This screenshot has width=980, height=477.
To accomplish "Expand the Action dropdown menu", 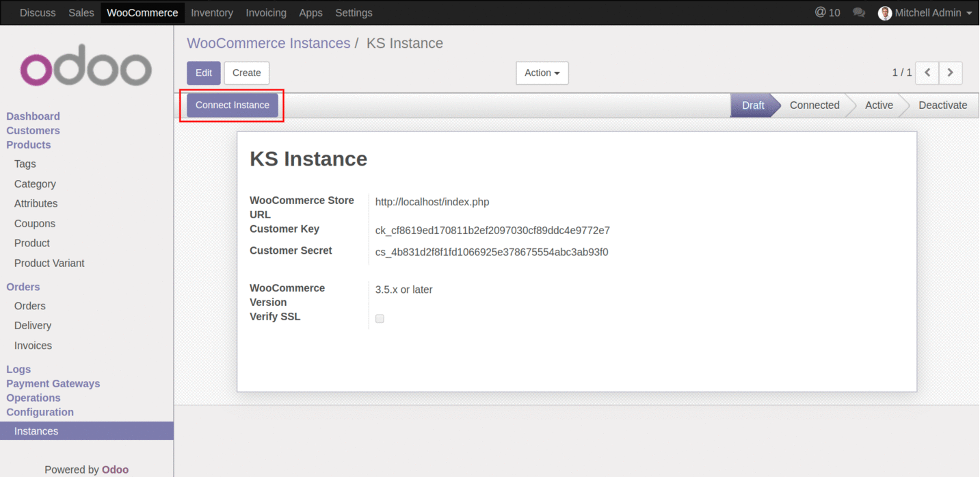I will tap(542, 73).
